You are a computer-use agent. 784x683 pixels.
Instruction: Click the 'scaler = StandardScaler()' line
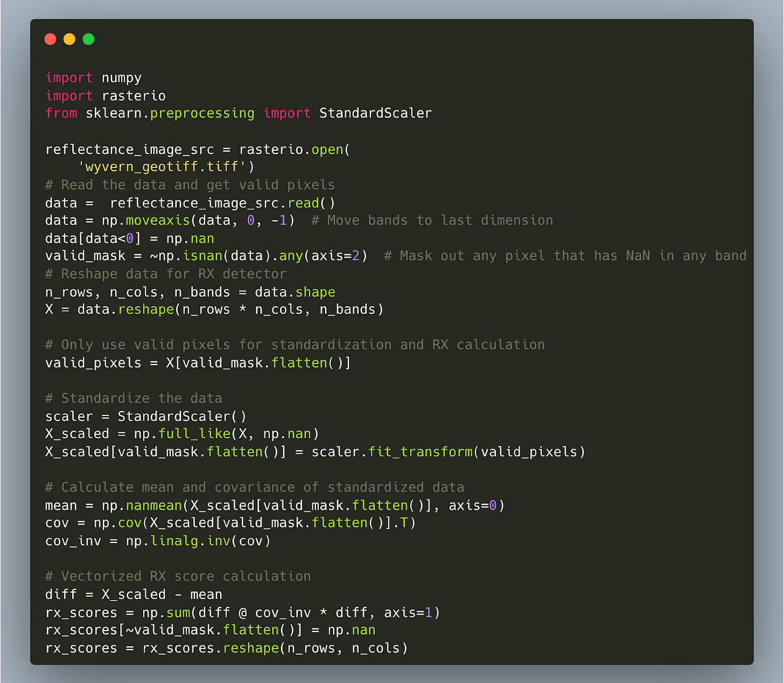[x=146, y=417]
